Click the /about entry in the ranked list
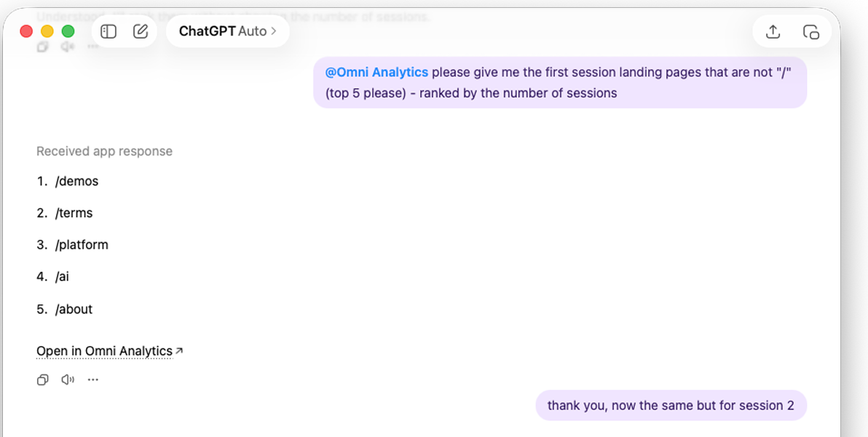 [74, 309]
